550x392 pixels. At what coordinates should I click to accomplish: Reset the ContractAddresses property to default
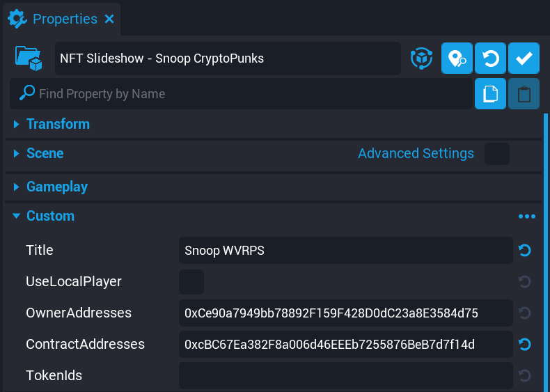525,344
